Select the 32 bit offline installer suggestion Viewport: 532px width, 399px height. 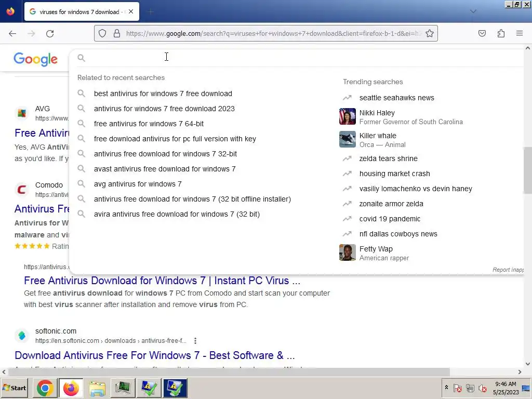pos(192,199)
